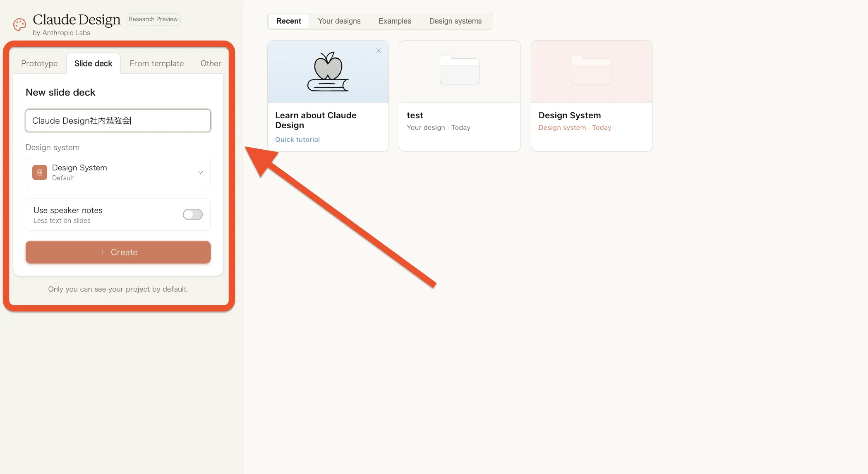
Task: Click the pink folder icon on Design System card
Action: coord(591,70)
